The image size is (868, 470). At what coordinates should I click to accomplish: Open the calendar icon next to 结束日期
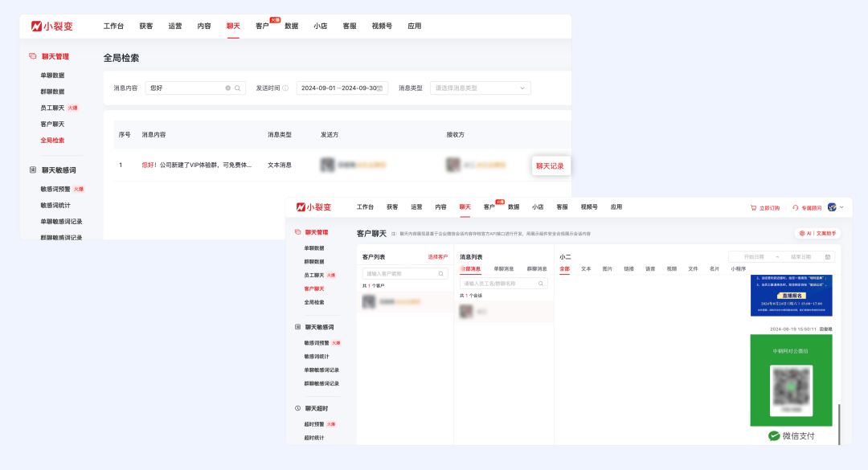(829, 255)
